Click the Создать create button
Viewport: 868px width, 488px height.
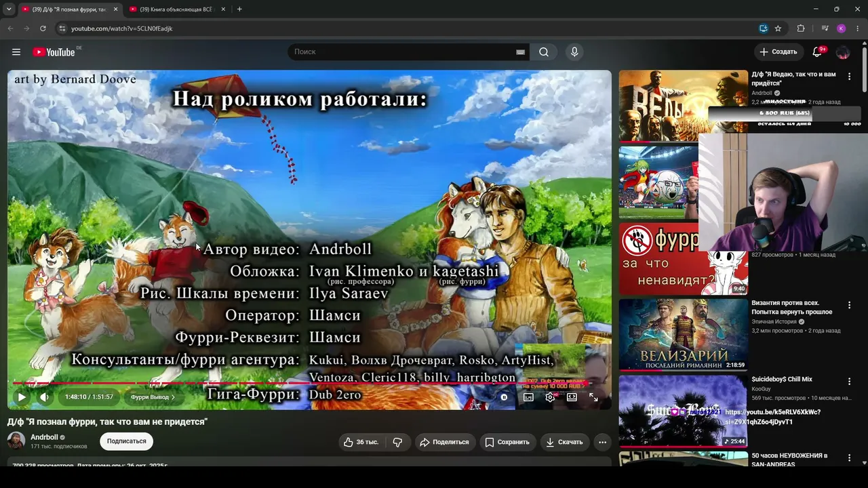click(x=778, y=52)
